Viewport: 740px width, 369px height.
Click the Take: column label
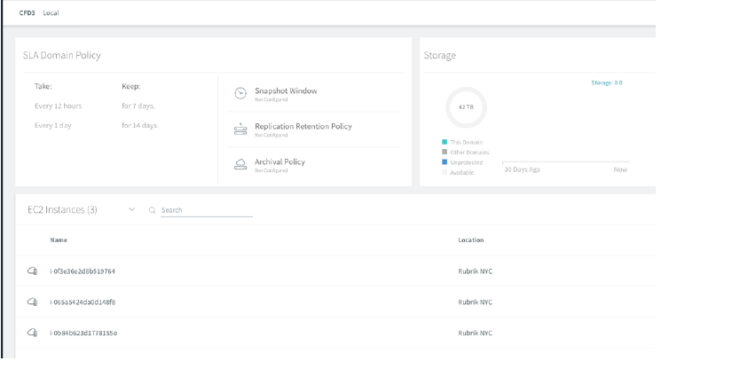(x=43, y=86)
